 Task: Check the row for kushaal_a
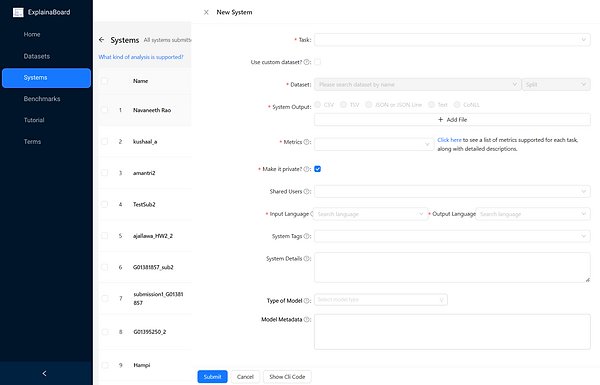[104, 142]
